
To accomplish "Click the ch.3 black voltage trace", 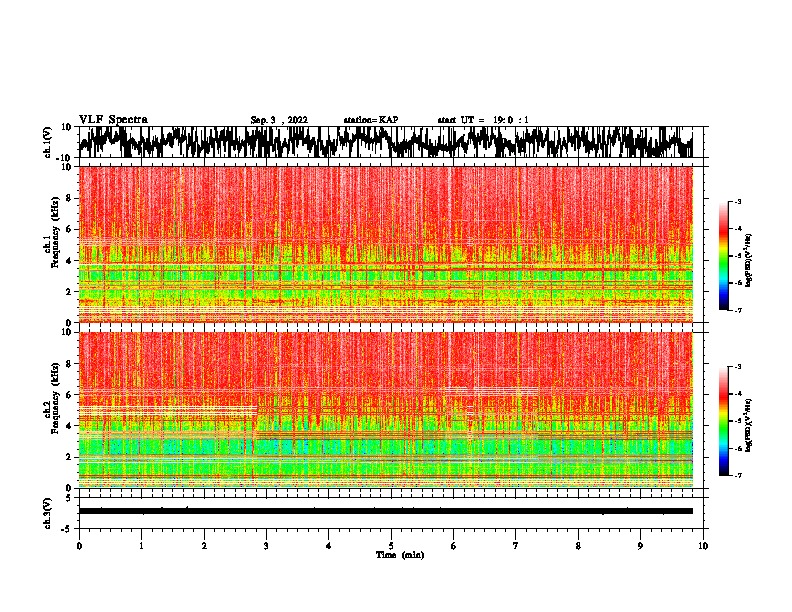I will (x=386, y=511).
